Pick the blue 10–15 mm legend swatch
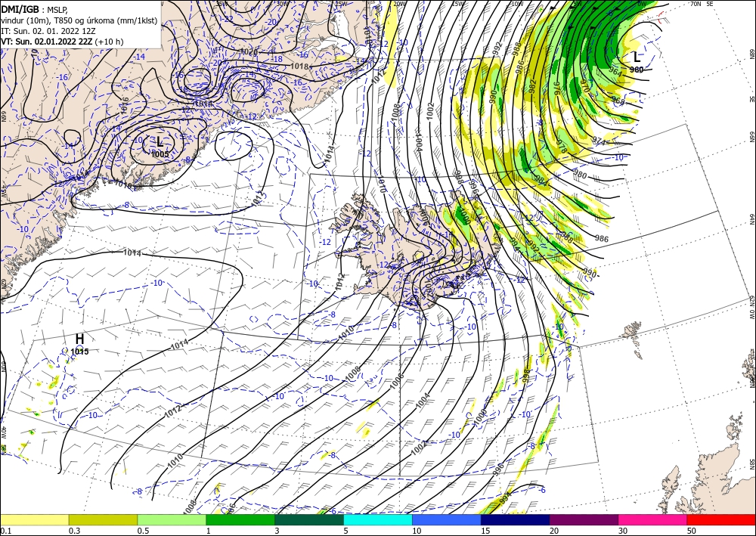The image size is (756, 536). [x=447, y=519]
